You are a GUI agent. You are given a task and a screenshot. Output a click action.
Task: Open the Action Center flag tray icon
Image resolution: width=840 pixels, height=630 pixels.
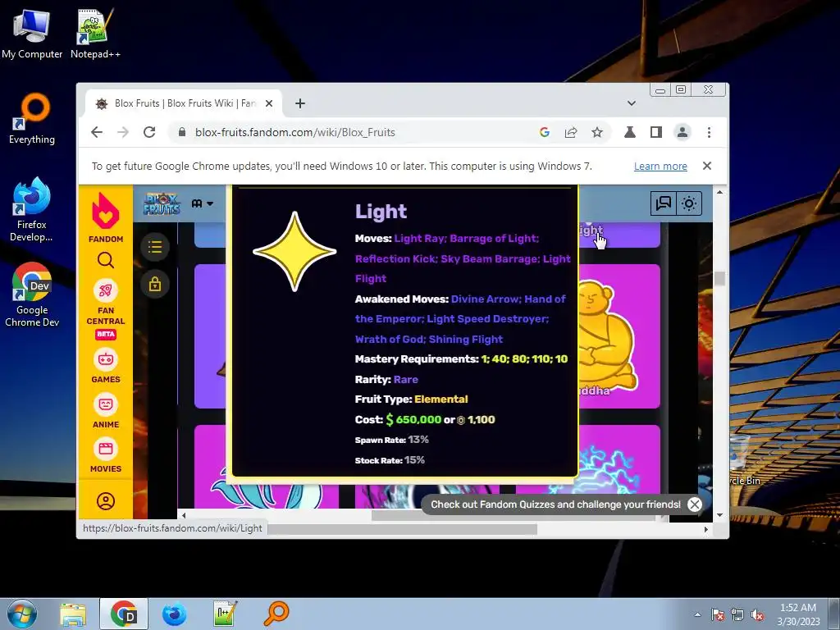pos(718,615)
